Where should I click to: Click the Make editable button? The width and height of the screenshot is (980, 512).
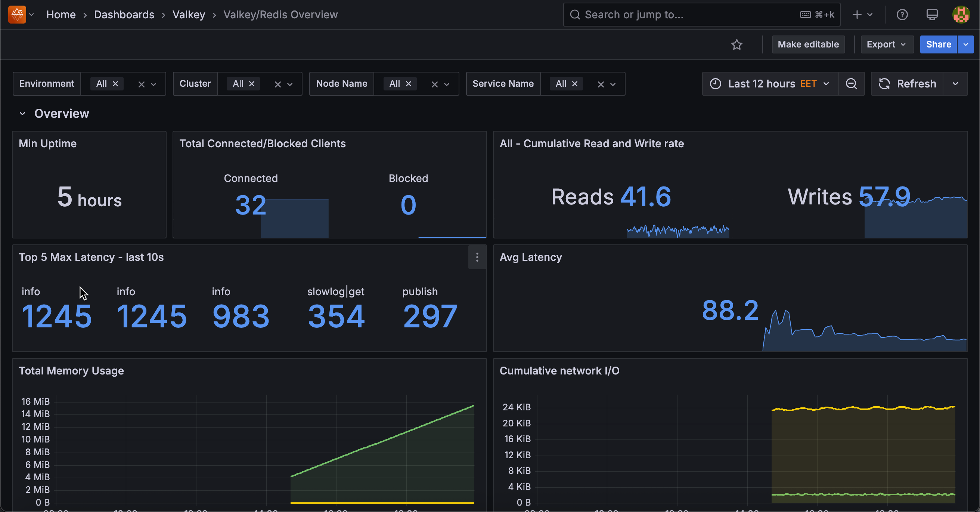pyautogui.click(x=808, y=44)
